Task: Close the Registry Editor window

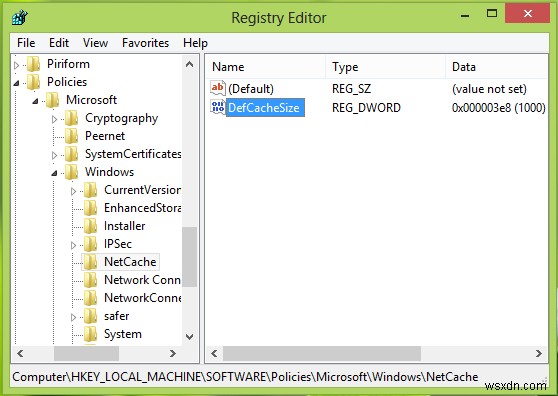Action: click(528, 14)
